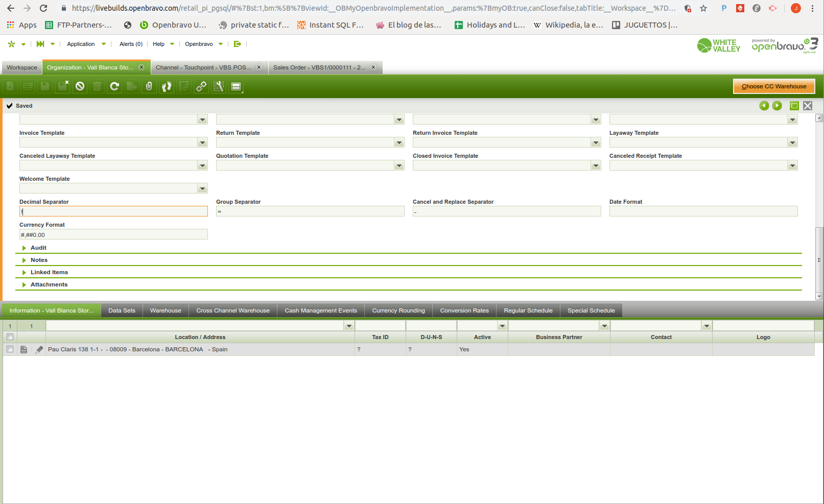
Task: Switch to the Cross Channel Warehouse tab
Action: [232, 310]
